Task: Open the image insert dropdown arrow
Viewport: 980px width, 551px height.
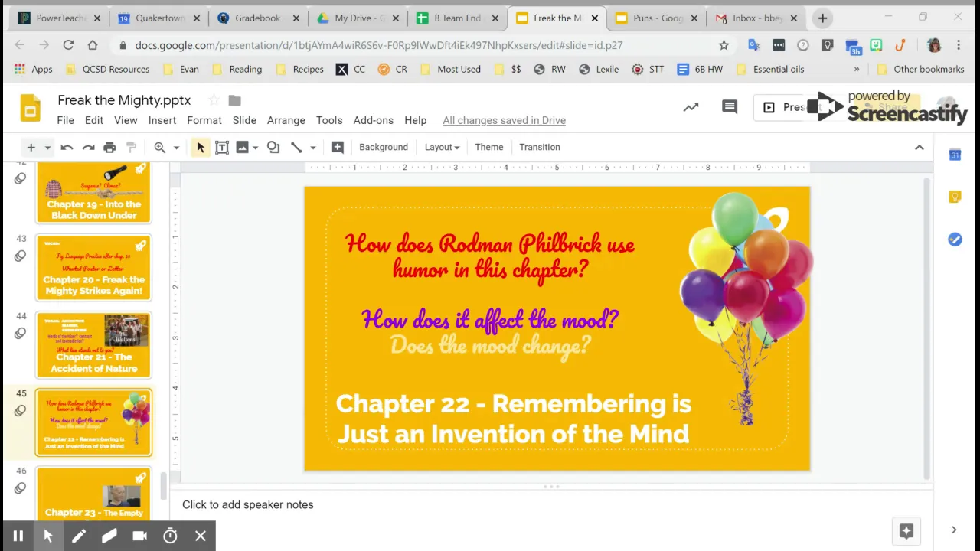Action: coord(255,147)
